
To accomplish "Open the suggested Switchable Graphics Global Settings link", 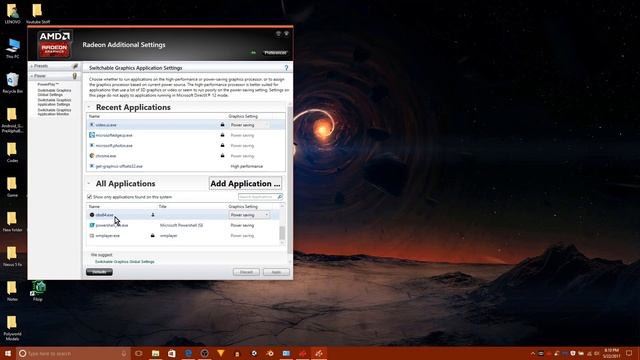I will coord(124,262).
